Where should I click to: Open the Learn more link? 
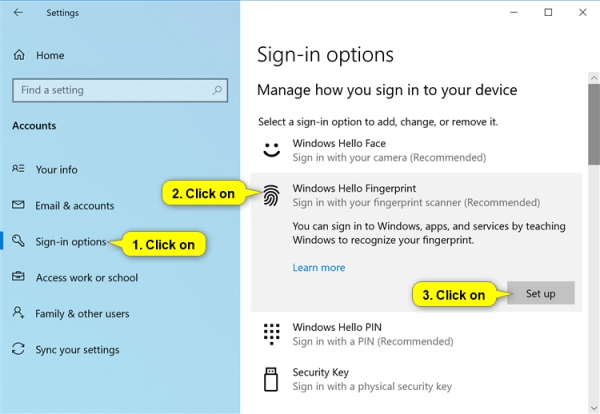point(319,267)
